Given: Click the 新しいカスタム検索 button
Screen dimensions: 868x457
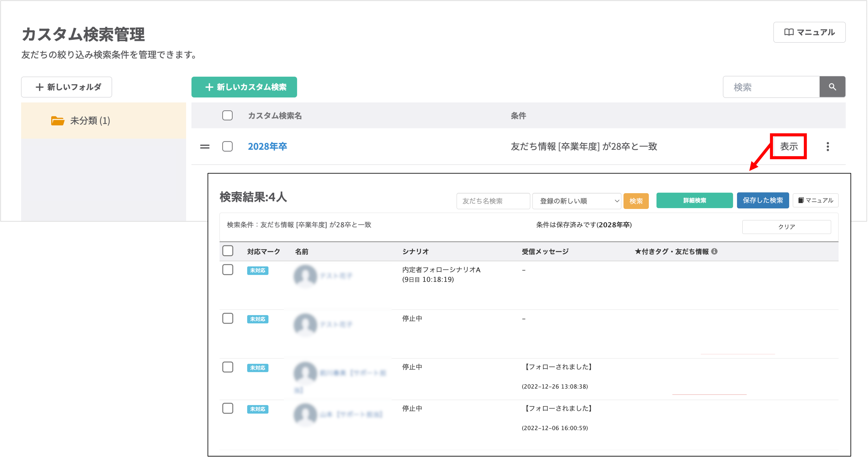Looking at the screenshot, I should (244, 87).
